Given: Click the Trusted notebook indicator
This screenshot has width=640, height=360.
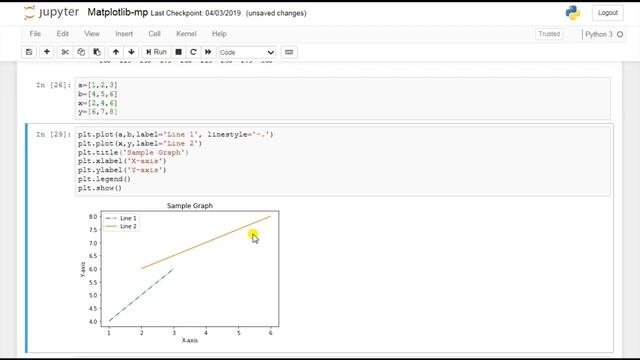Looking at the screenshot, I should click(x=549, y=34).
